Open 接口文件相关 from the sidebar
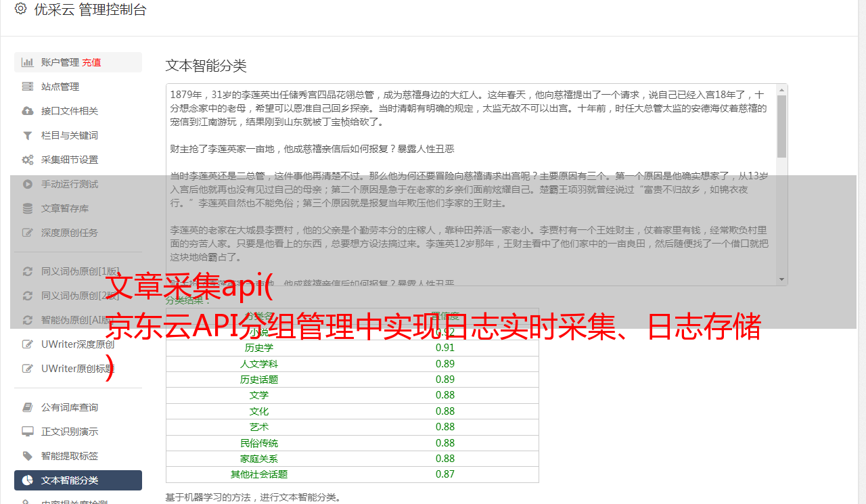 click(70, 111)
